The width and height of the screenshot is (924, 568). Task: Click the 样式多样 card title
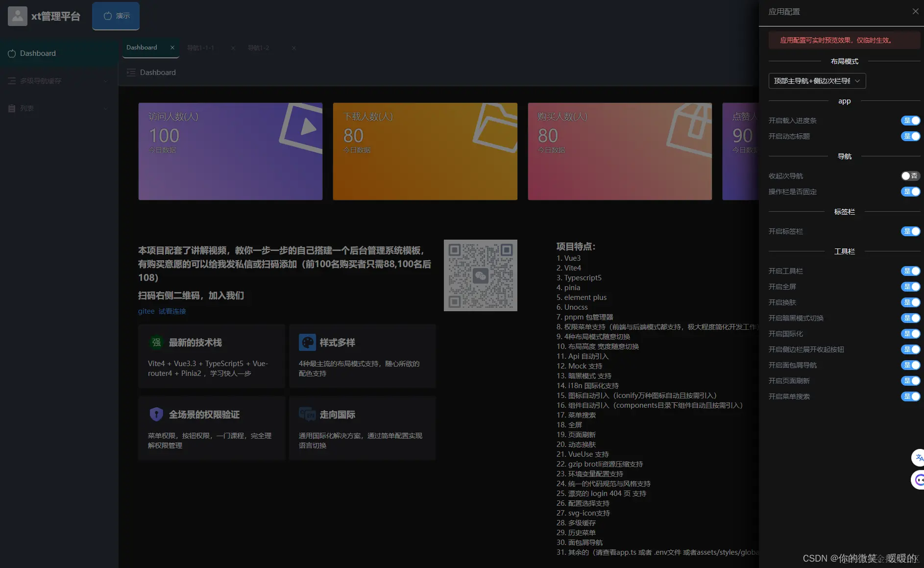click(338, 343)
